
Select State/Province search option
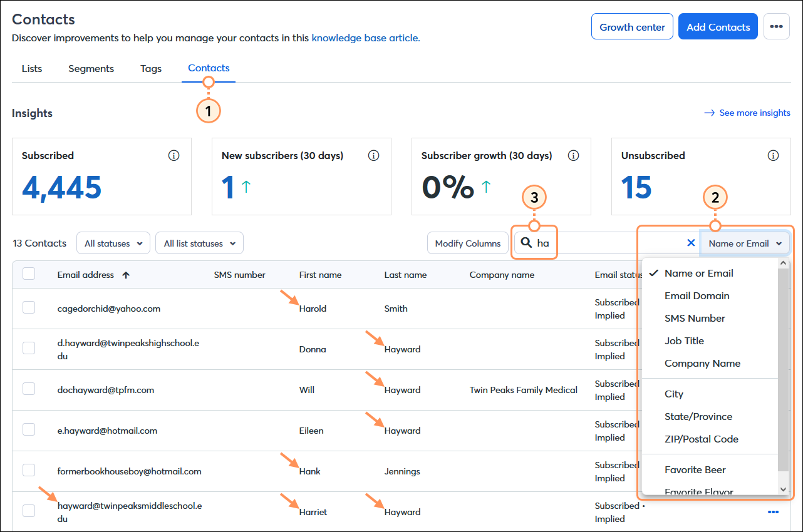710,416
